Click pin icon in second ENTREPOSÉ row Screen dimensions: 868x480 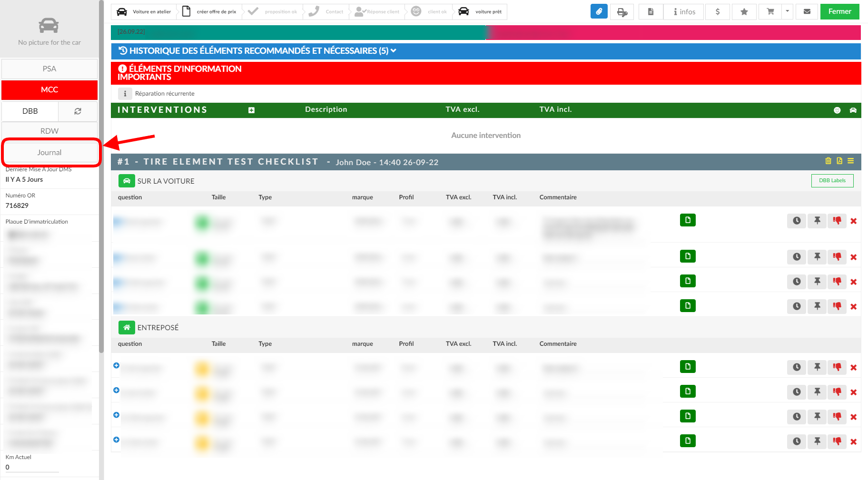(x=817, y=392)
